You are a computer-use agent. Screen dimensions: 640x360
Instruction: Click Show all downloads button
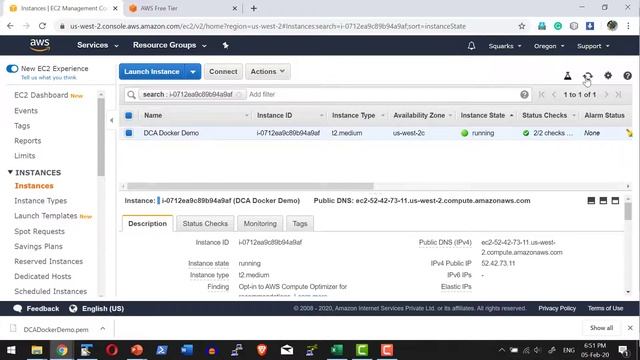[x=601, y=328]
